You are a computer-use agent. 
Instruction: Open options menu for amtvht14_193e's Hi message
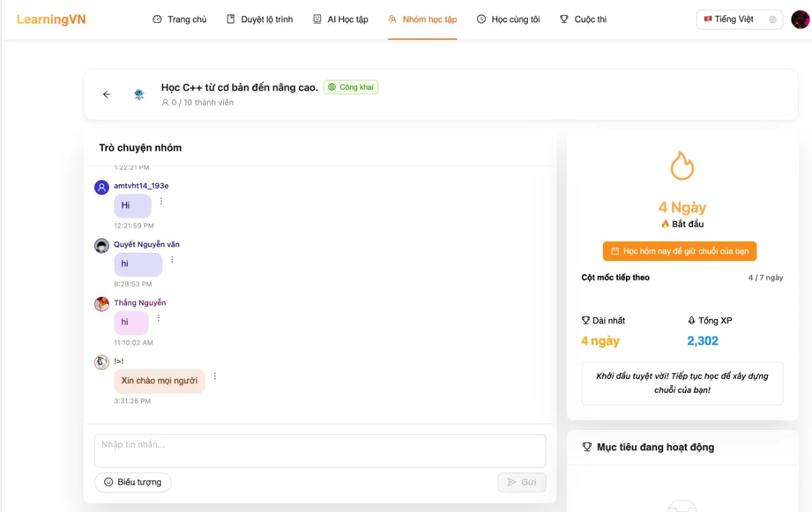pos(161,201)
